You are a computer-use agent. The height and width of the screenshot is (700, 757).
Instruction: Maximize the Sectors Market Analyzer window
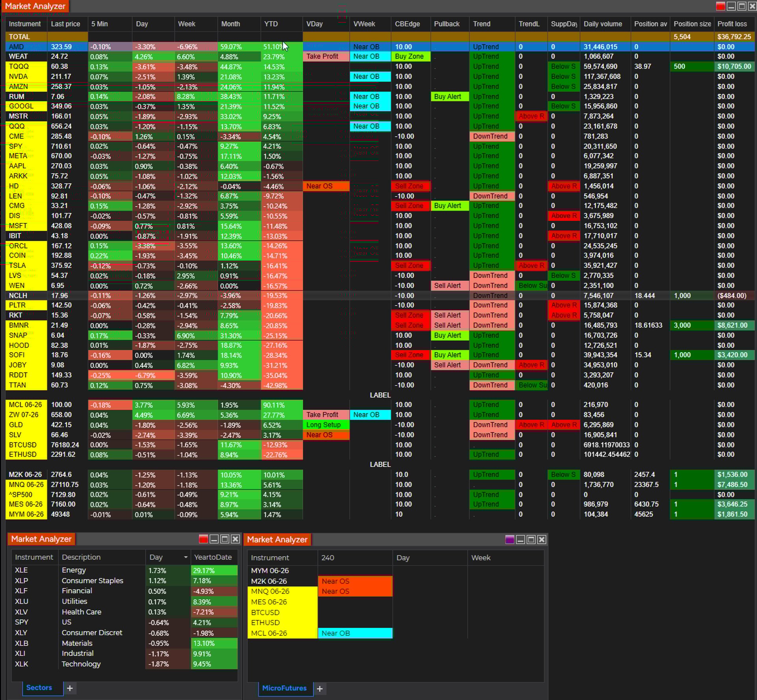(x=225, y=539)
